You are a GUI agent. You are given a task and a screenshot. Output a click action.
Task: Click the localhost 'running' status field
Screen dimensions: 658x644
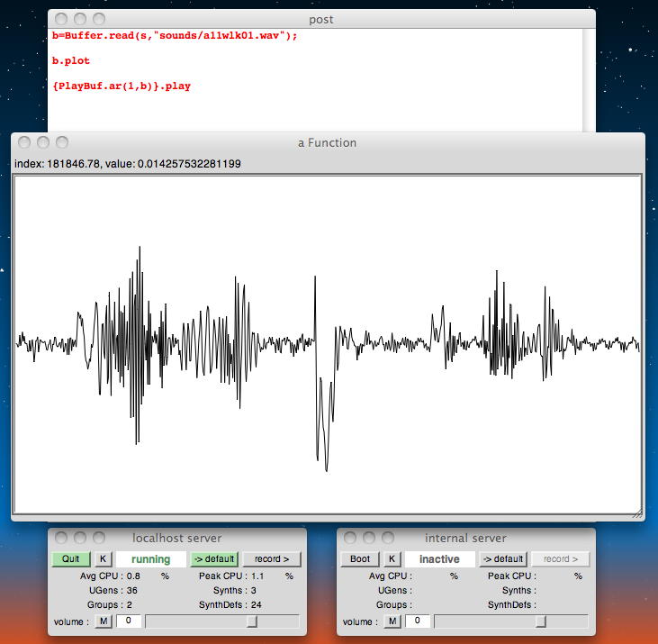click(151, 558)
